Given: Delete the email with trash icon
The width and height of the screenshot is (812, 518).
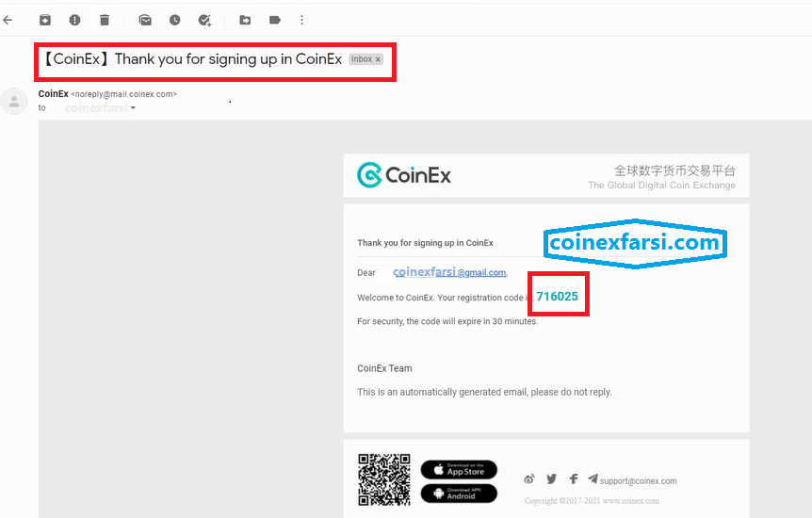Looking at the screenshot, I should tap(105, 20).
